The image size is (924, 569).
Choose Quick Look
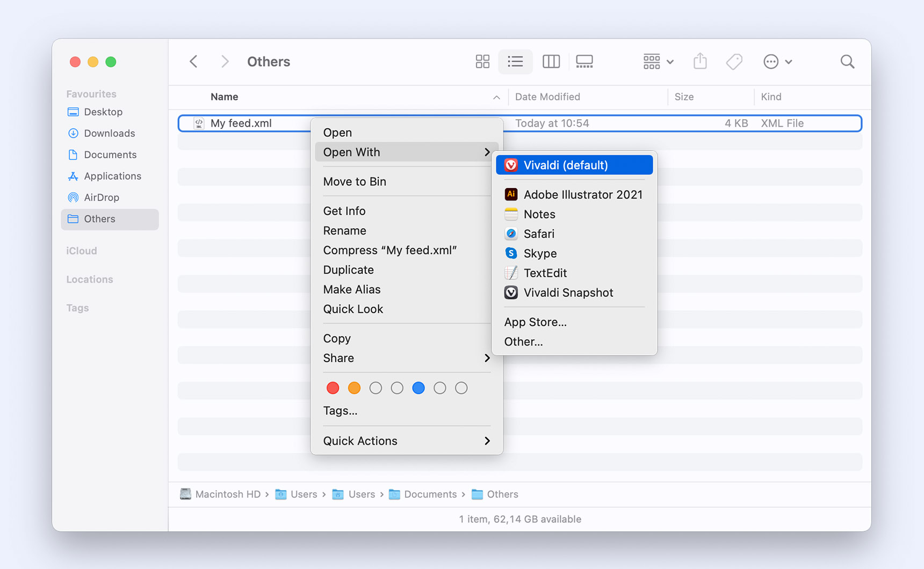coord(407,309)
